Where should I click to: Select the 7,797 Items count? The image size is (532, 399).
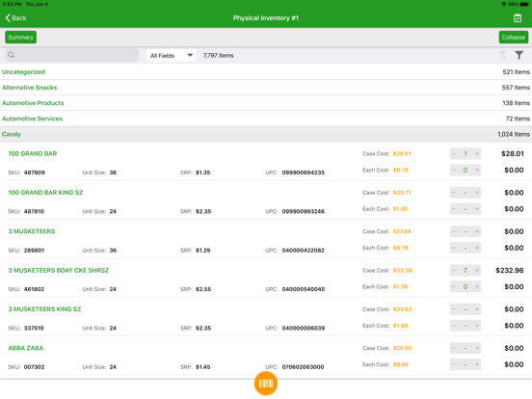pos(218,55)
